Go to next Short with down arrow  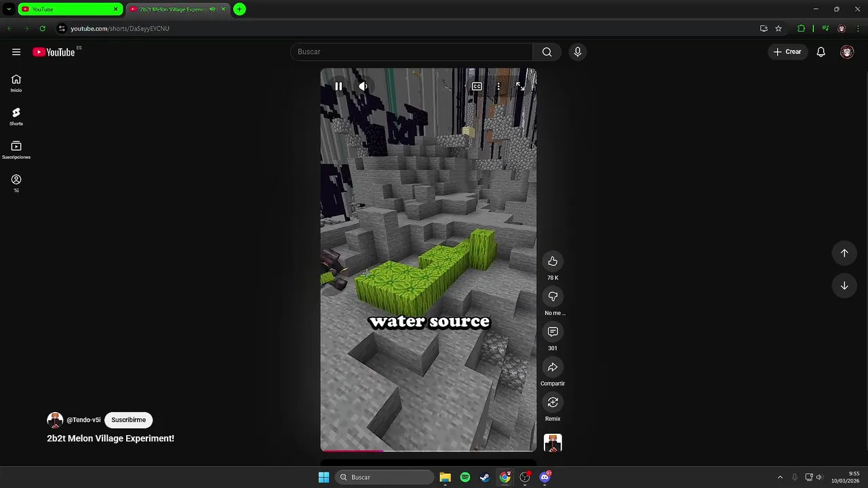844,286
